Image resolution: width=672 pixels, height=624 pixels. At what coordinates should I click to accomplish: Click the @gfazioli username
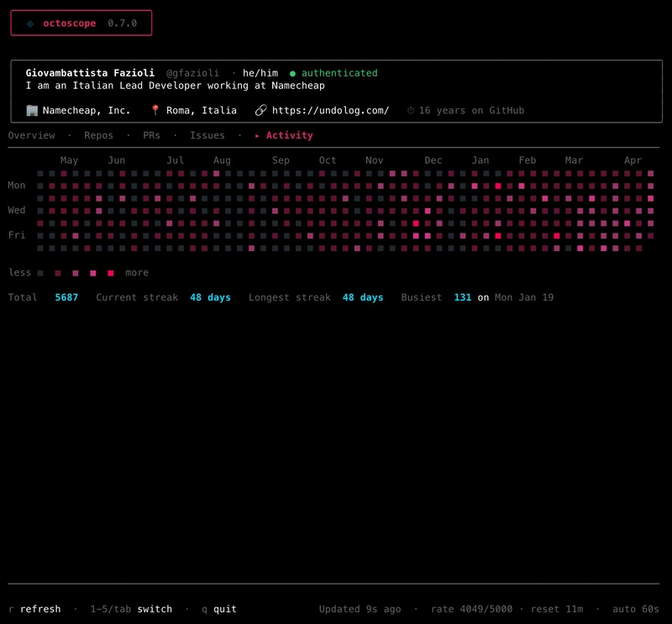pos(192,73)
